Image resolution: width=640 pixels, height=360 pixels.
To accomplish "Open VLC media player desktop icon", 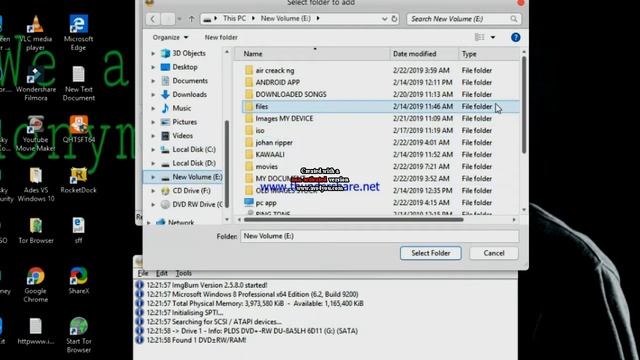I will tap(36, 33).
